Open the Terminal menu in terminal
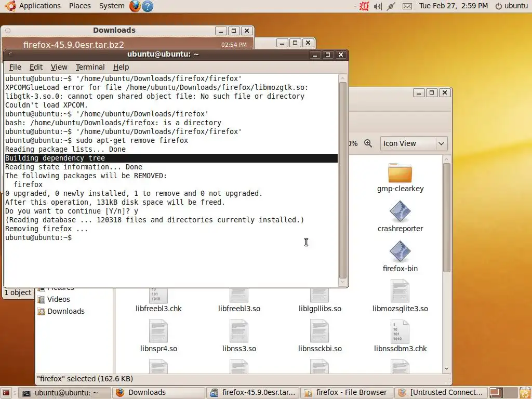Viewport: 532px width, 399px height. (x=90, y=67)
